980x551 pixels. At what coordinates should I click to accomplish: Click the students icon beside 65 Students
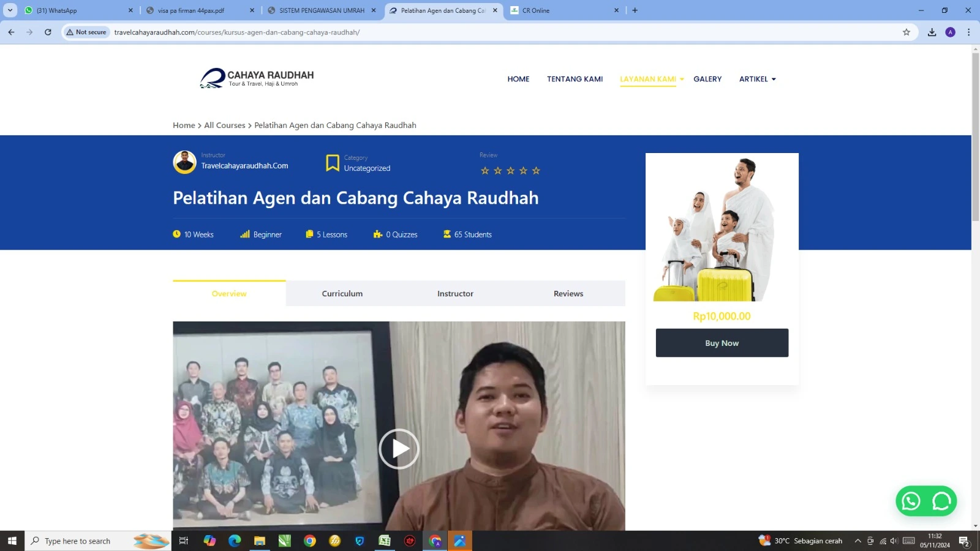tap(447, 234)
